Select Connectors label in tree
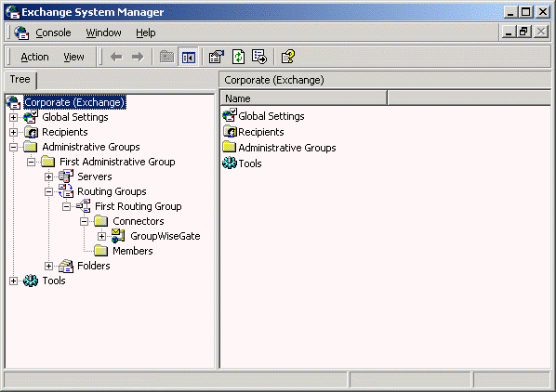The width and height of the screenshot is (556, 392). point(139,221)
